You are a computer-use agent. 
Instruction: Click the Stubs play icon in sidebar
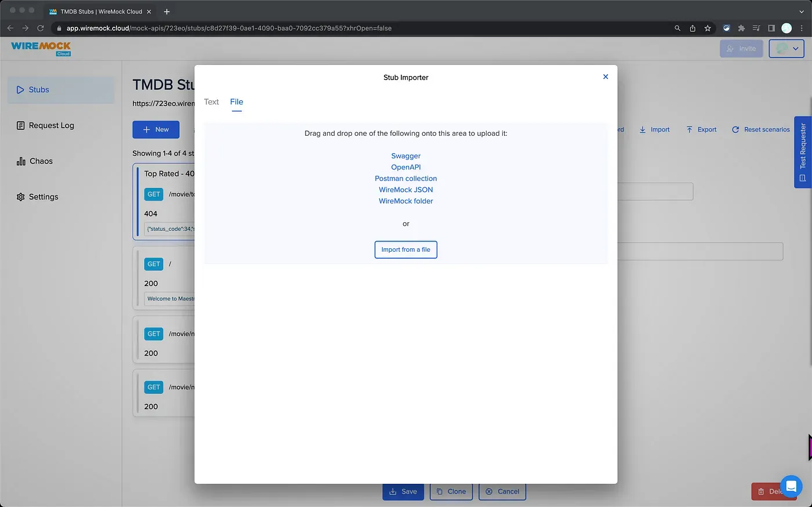point(20,90)
